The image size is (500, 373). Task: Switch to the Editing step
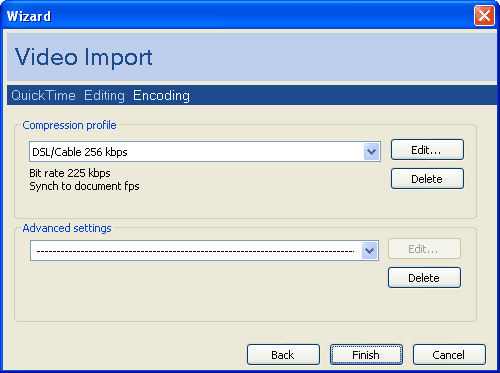(x=104, y=95)
